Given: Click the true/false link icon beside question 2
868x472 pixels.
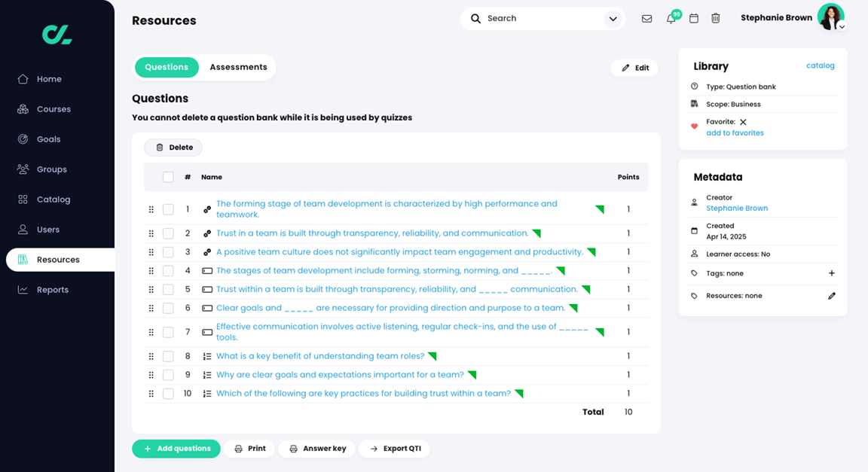Looking at the screenshot, I should (206, 233).
